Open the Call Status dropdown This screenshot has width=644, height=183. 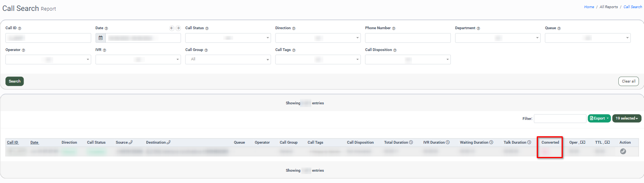(x=228, y=38)
